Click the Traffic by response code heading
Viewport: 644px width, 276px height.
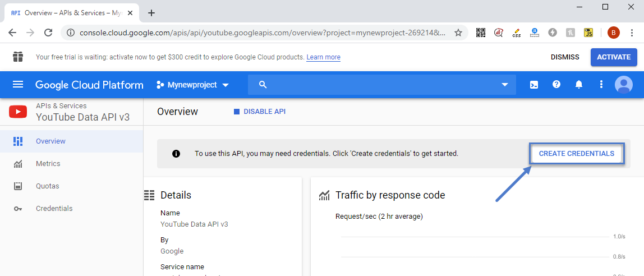tap(390, 195)
